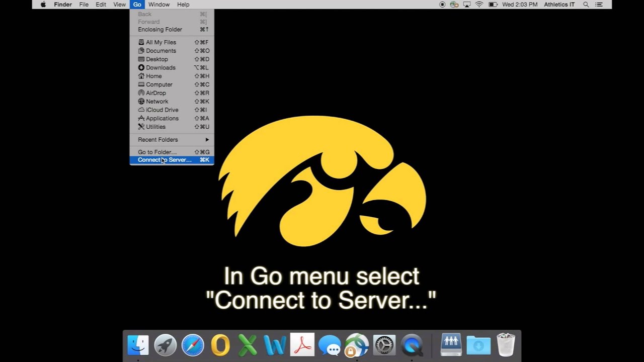
Task: Choose Applications in the Go menu
Action: click(x=172, y=118)
